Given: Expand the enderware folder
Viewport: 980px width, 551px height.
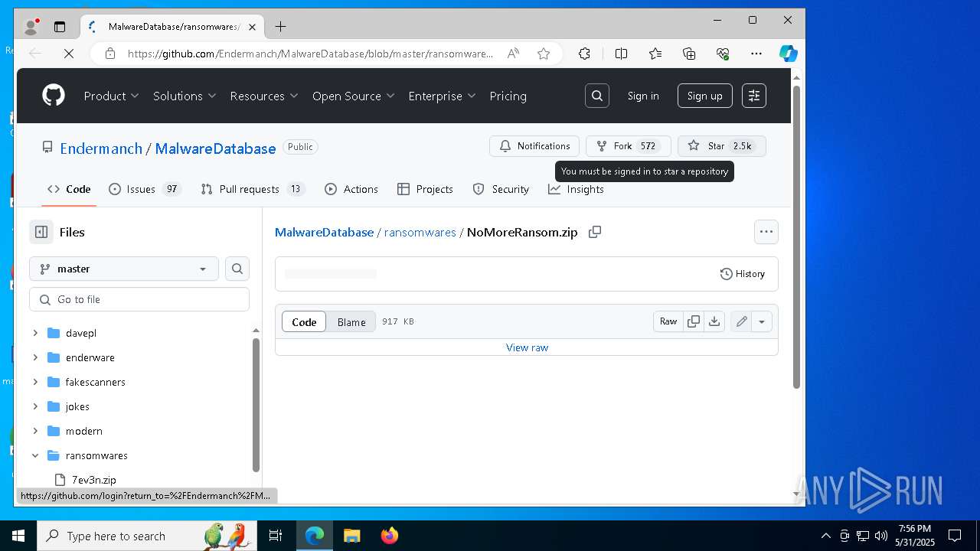Looking at the screenshot, I should [35, 357].
